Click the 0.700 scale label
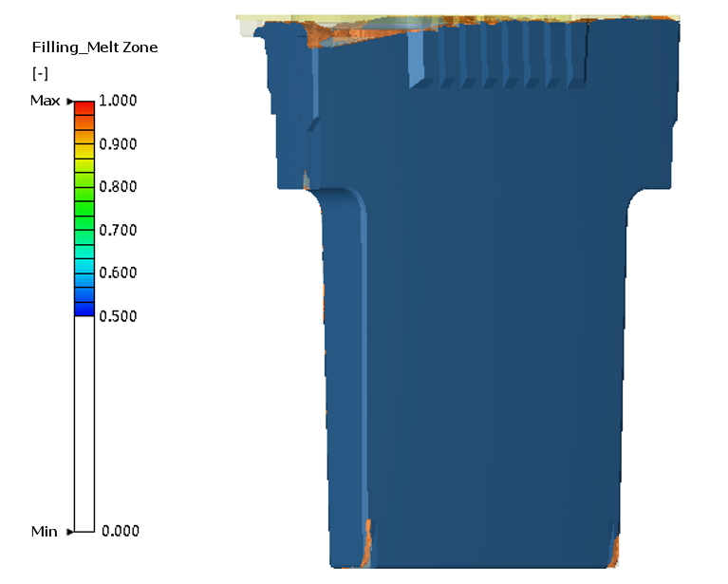 point(119,230)
